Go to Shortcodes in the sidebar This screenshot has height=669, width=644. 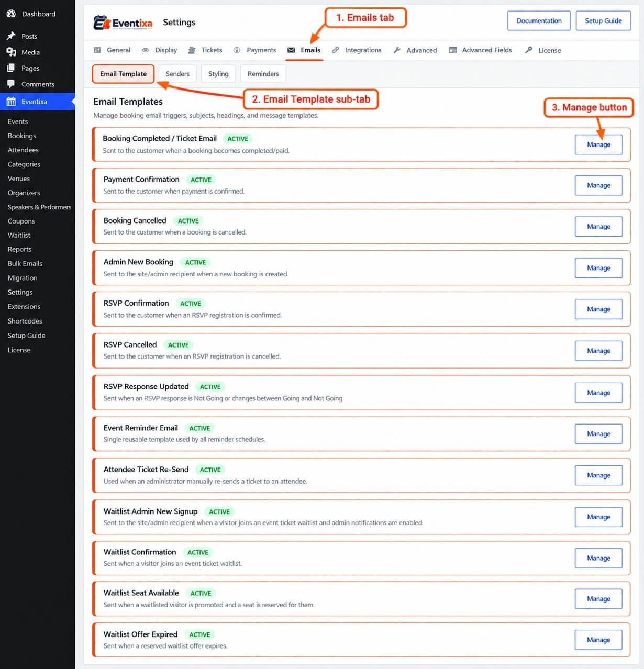click(25, 321)
